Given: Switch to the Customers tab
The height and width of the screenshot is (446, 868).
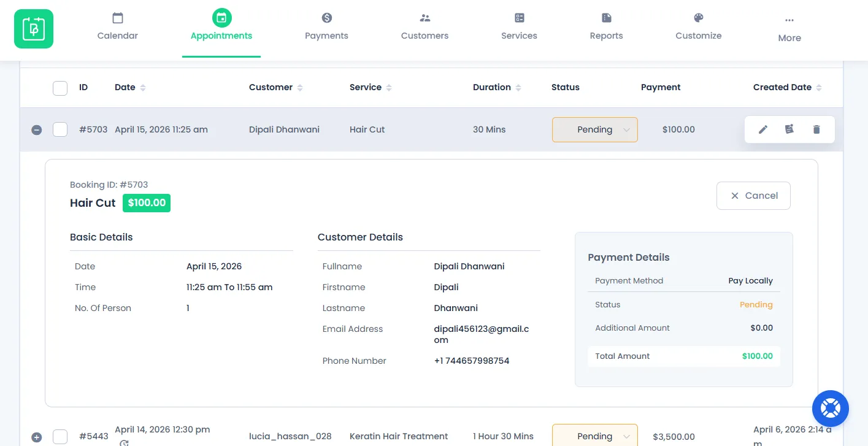Looking at the screenshot, I should tap(425, 36).
